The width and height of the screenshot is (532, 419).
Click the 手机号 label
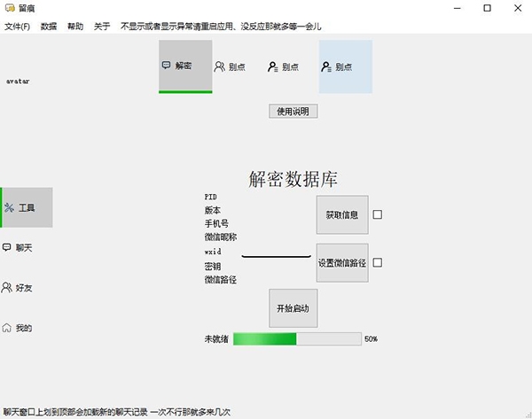coord(216,224)
